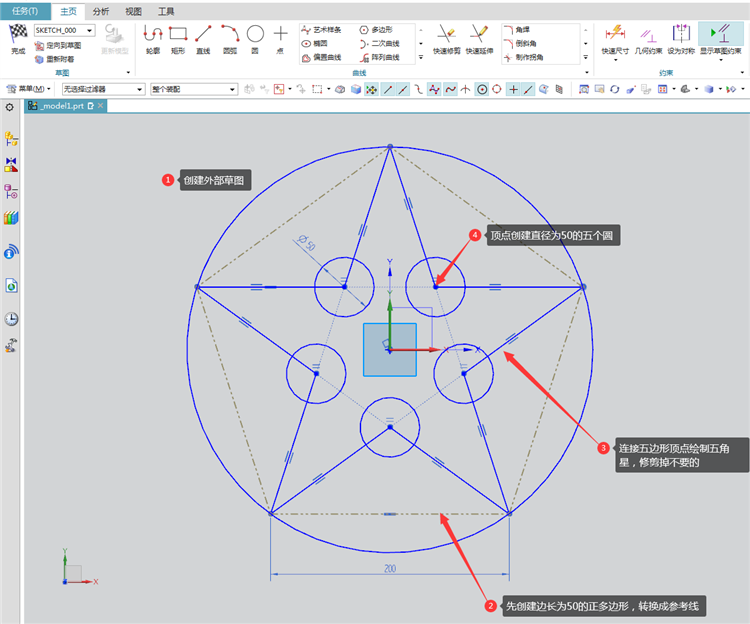750x624 pixels.
Task: Select the Arc (圆弧) tool
Action: tap(230, 39)
